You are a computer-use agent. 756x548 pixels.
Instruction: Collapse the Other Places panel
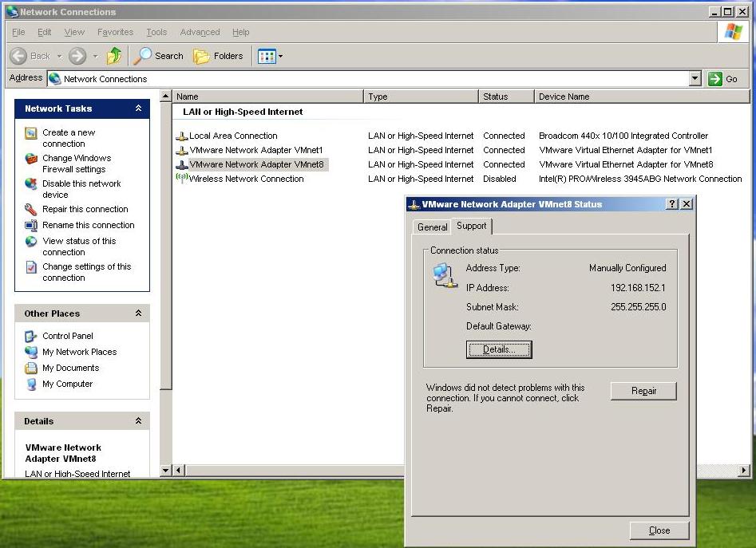(138, 313)
